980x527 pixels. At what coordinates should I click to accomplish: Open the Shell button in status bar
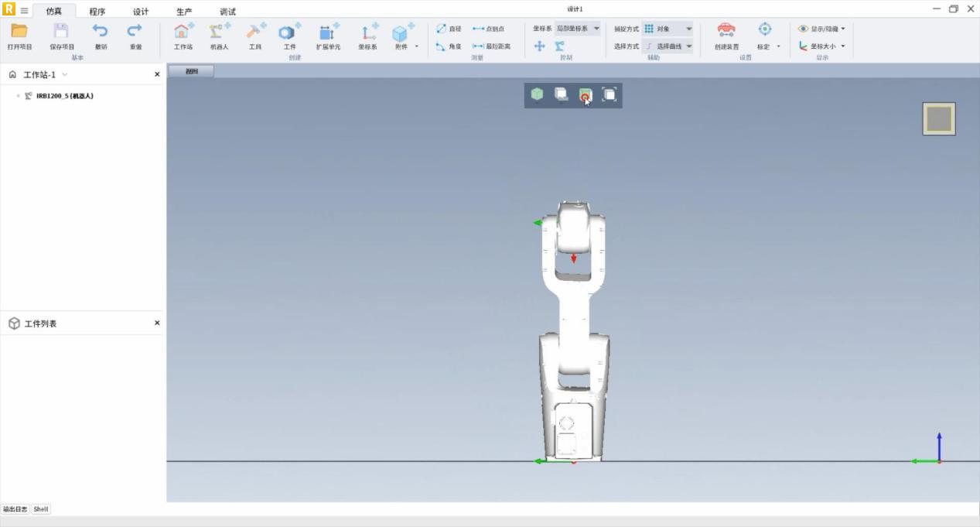[40, 509]
